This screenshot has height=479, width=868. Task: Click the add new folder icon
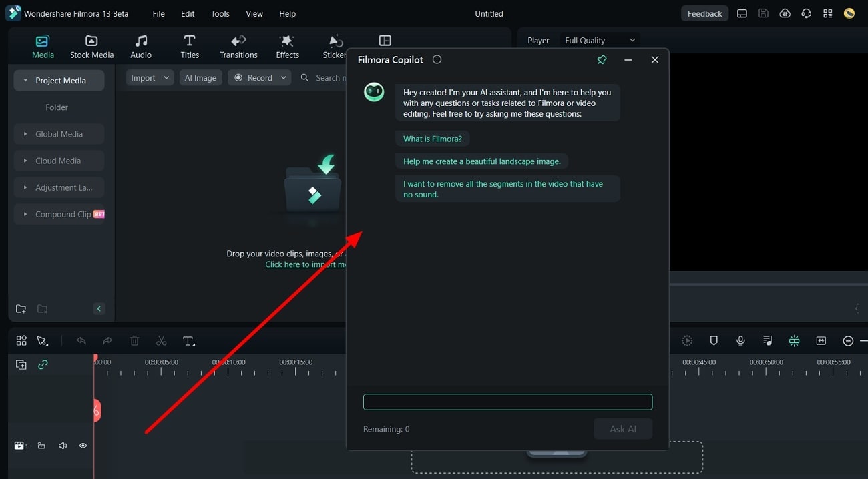(21, 309)
